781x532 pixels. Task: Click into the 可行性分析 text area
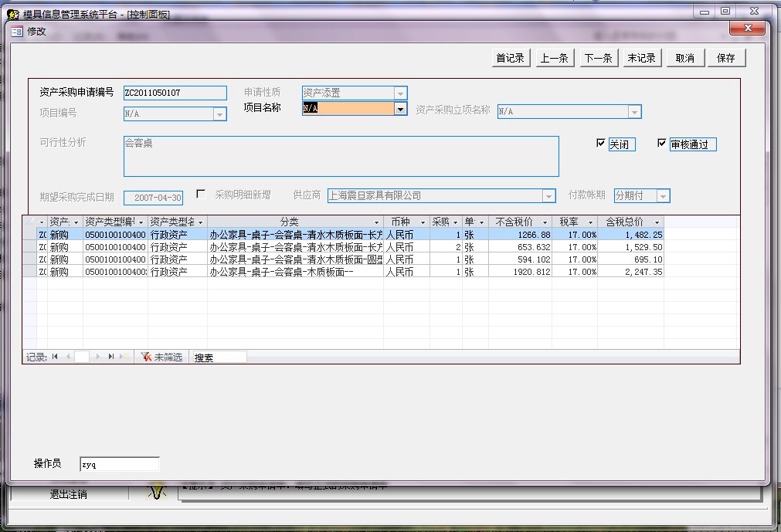[341, 156]
